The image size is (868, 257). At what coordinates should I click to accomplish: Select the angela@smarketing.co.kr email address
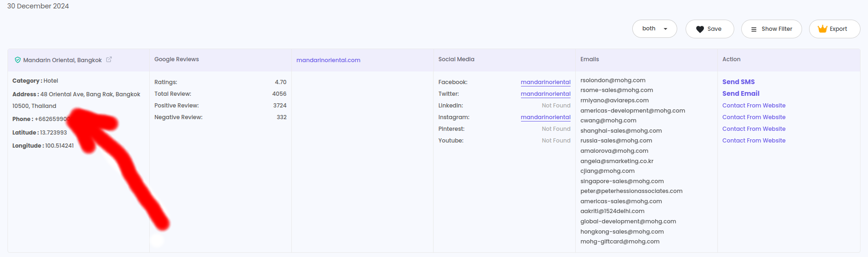(616, 161)
